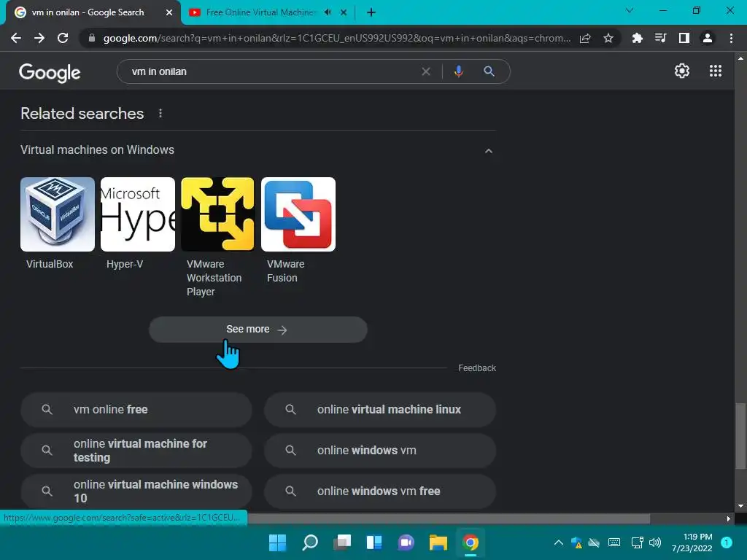Open the Google apps grid
This screenshot has height=560, width=747.
715,71
